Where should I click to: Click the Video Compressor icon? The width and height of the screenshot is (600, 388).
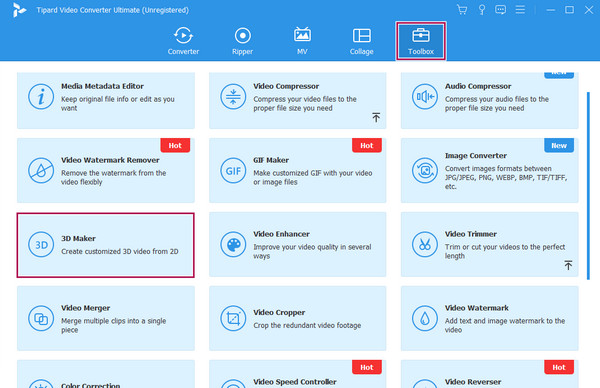click(x=233, y=96)
